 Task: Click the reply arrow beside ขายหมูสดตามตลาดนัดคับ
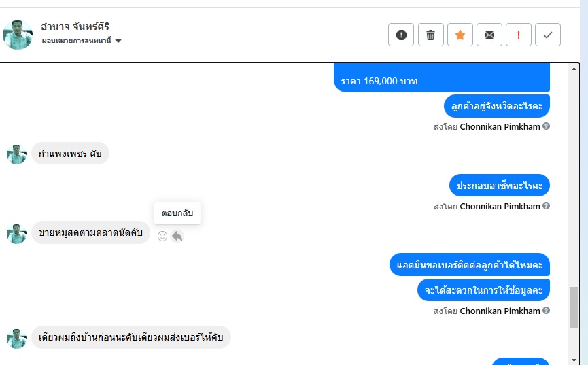click(x=177, y=236)
